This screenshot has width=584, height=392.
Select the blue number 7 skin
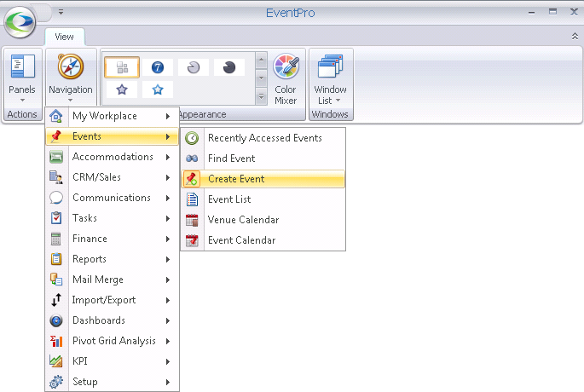tap(158, 67)
